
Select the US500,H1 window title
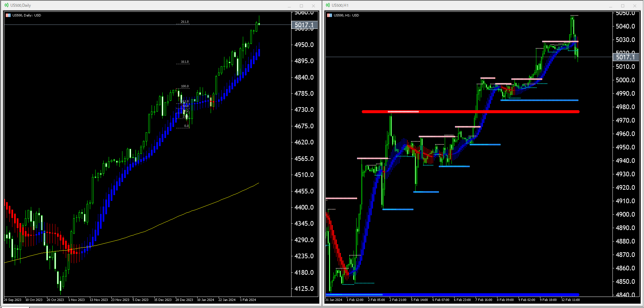click(x=340, y=5)
